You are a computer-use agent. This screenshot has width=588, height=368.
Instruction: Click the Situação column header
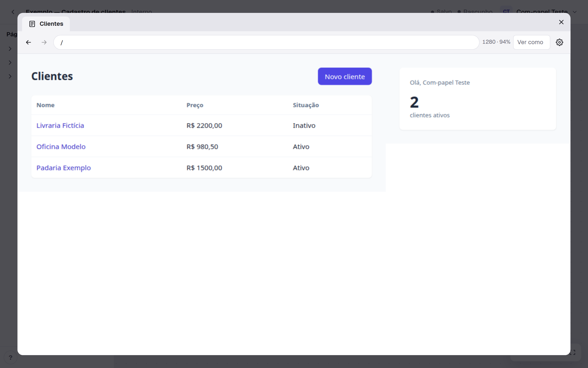click(x=306, y=105)
